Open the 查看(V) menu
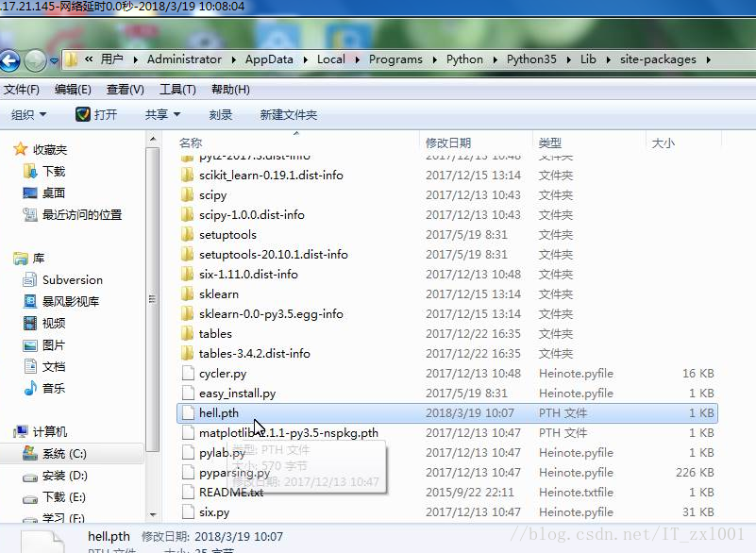 pyautogui.click(x=126, y=90)
